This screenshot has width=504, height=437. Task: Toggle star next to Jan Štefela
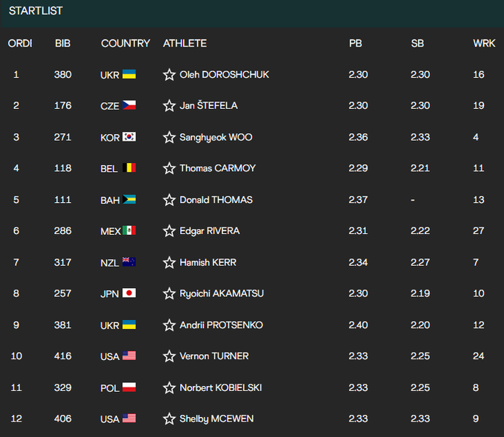[x=170, y=106]
